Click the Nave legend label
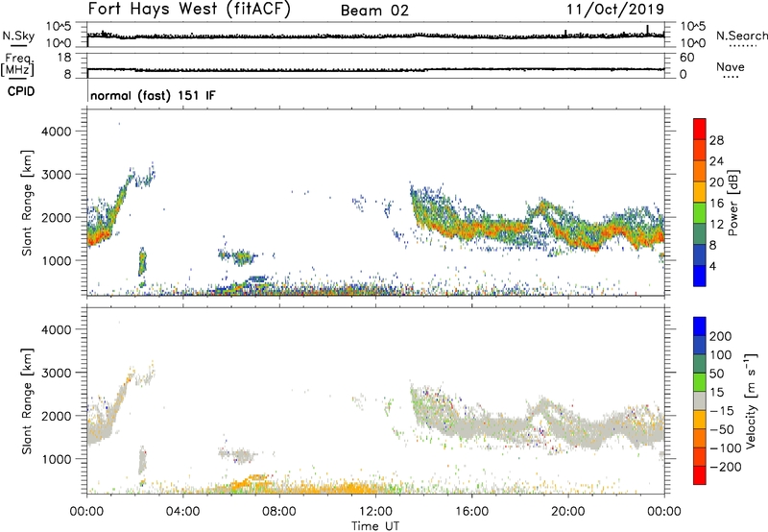768x532 pixels. pyautogui.click(x=731, y=66)
